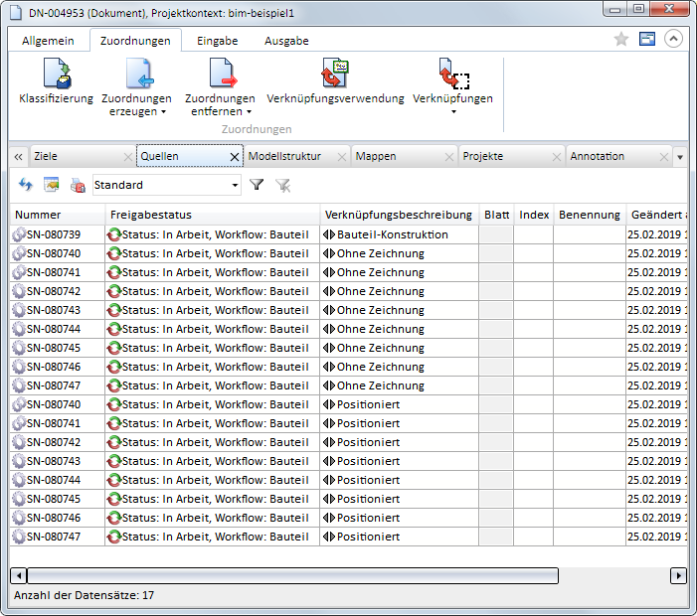Close the Quellen tab
This screenshot has width=697, height=616.
(x=235, y=157)
